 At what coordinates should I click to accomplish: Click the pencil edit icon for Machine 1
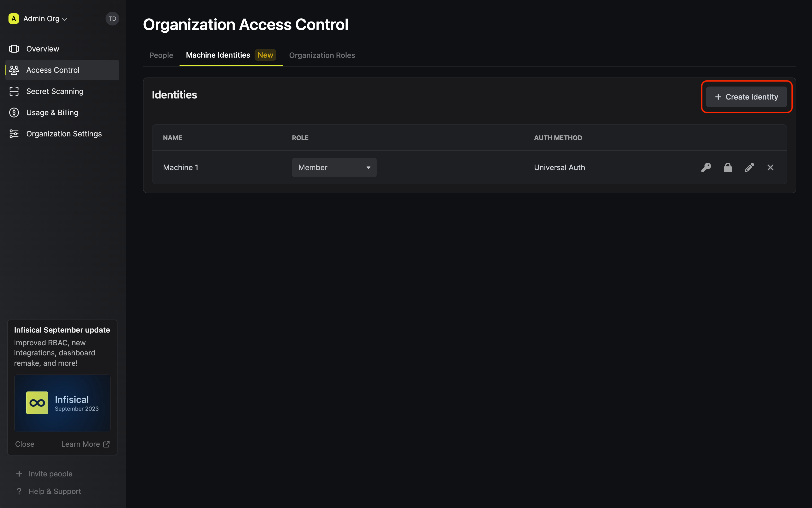pos(749,167)
